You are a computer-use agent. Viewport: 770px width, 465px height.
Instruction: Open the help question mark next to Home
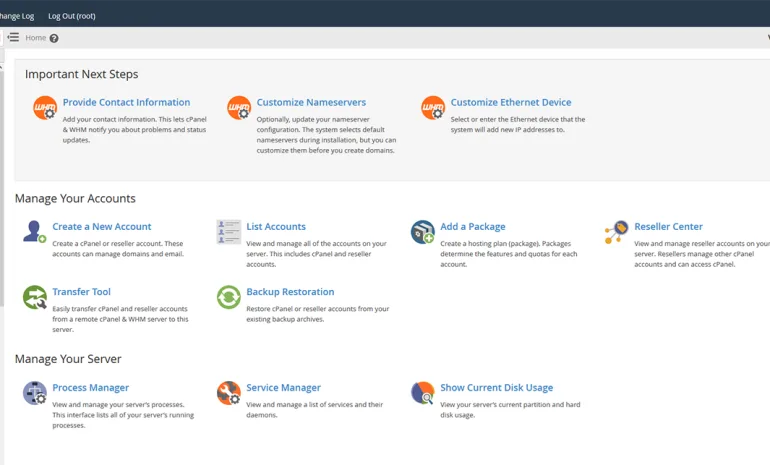(54, 38)
